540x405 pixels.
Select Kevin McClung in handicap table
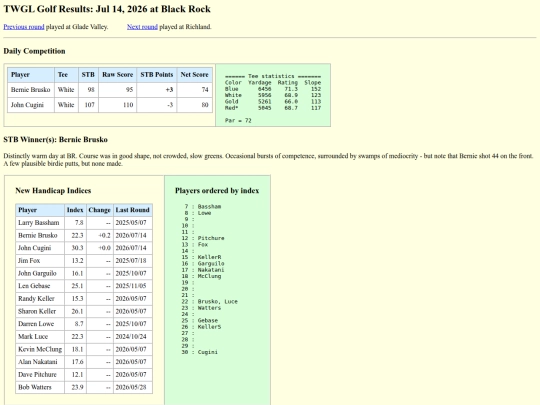pyautogui.click(x=40, y=349)
